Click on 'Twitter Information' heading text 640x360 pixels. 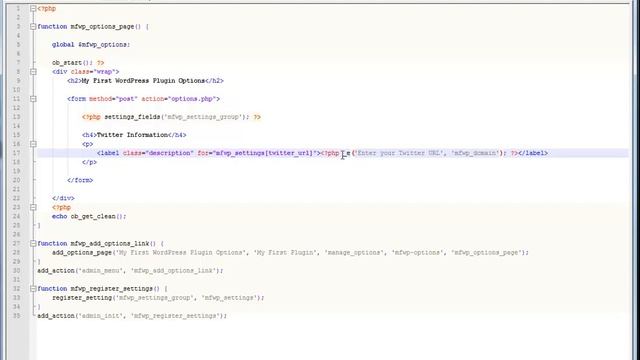click(132, 135)
